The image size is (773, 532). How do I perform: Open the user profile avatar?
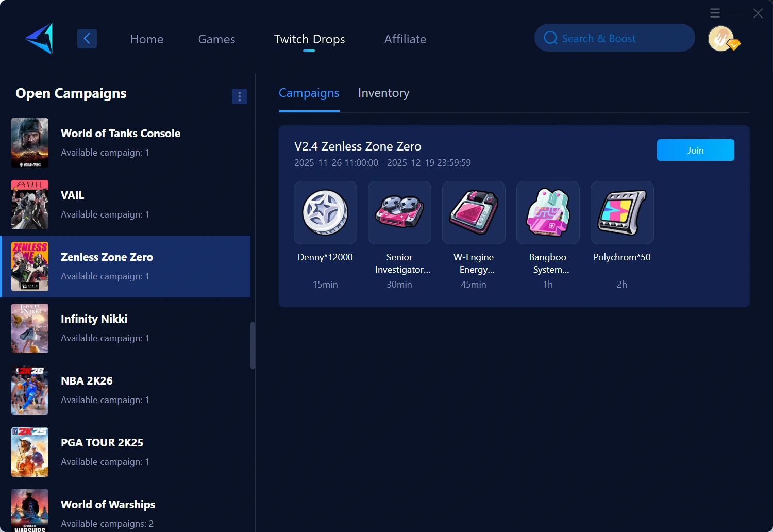(721, 39)
